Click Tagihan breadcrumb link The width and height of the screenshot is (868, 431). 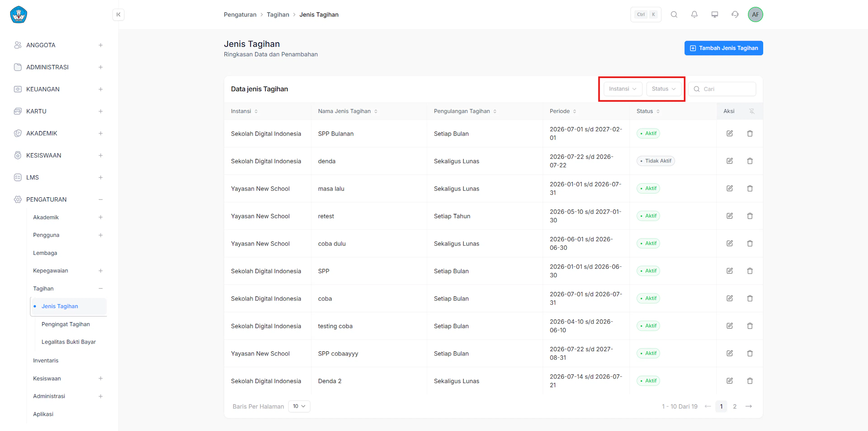coord(278,14)
